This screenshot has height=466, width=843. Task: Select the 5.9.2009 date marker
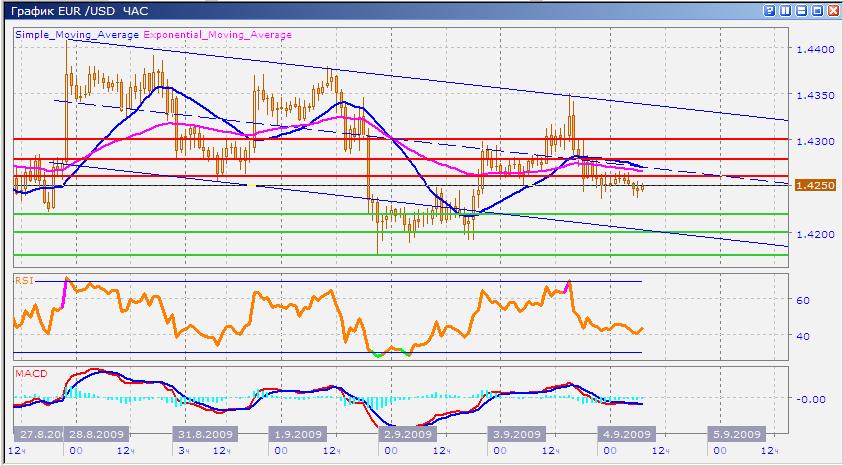pos(736,434)
